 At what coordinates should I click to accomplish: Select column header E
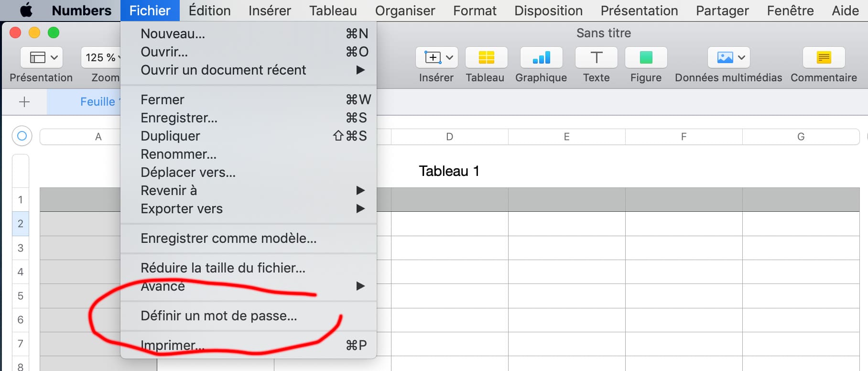pos(566,137)
